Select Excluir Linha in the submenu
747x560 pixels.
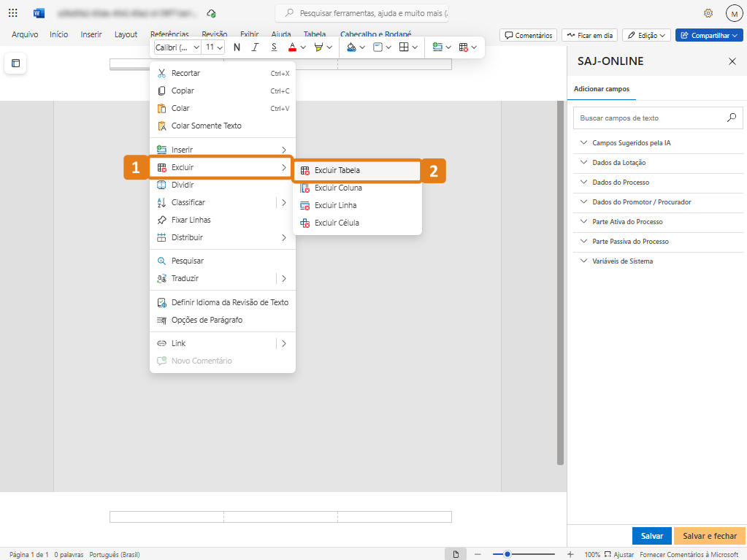[335, 205]
